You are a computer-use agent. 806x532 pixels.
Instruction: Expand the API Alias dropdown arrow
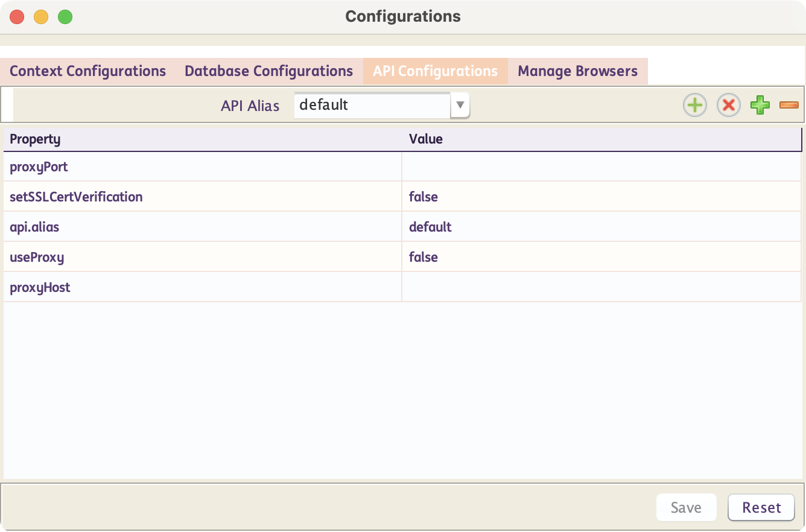click(x=460, y=106)
